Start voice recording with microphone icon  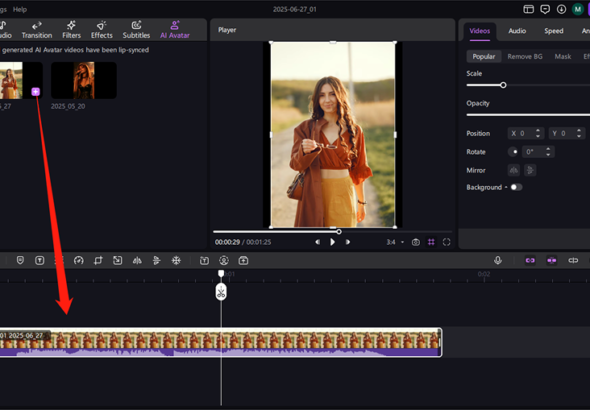point(498,260)
